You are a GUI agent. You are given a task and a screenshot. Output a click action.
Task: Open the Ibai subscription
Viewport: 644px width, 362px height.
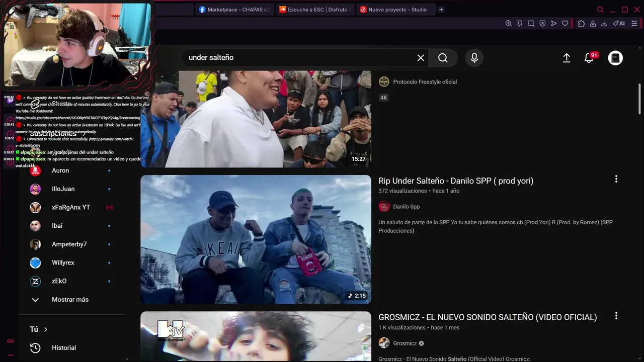coord(73,226)
